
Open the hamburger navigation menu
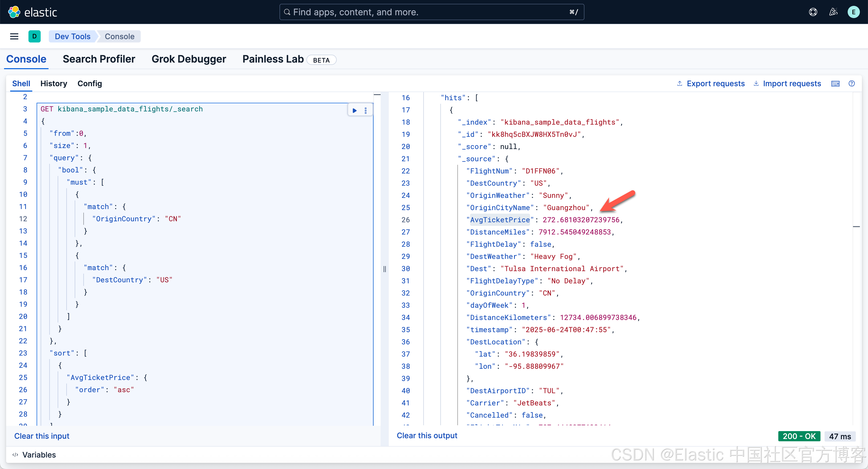coord(14,36)
